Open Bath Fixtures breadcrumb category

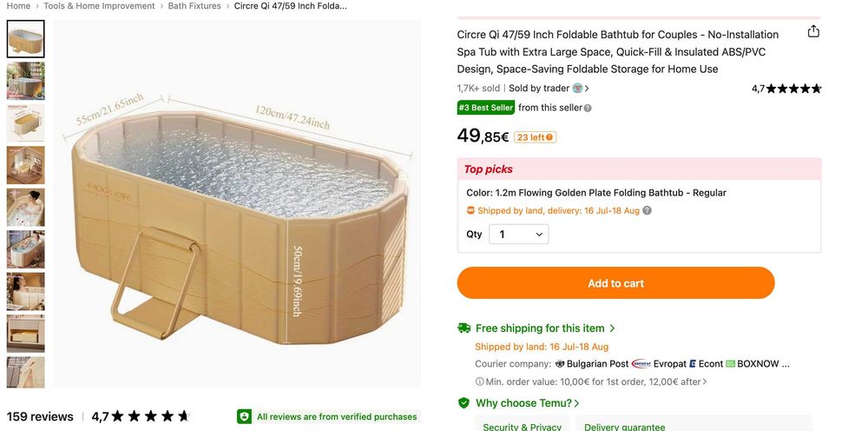click(x=194, y=6)
